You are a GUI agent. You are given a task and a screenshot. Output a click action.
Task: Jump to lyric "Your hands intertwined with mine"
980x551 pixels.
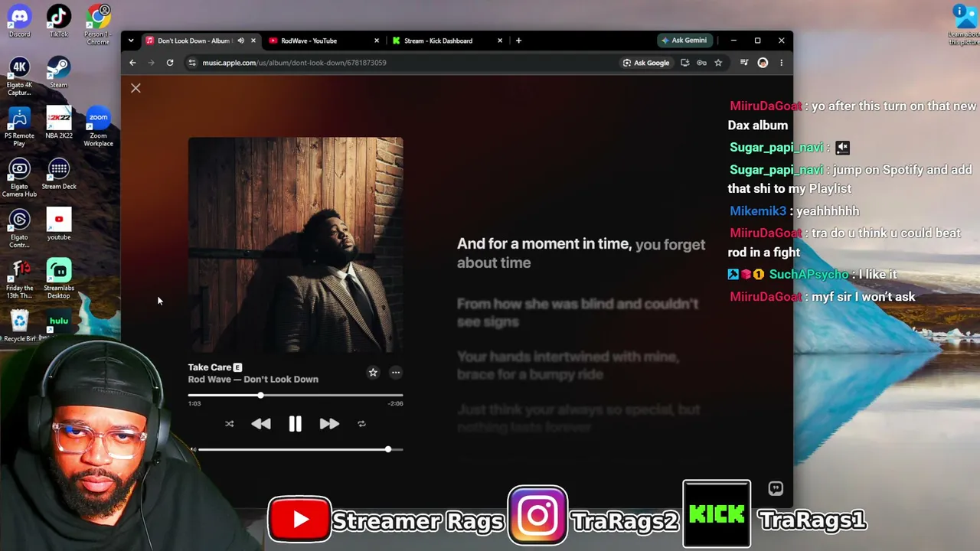click(568, 365)
